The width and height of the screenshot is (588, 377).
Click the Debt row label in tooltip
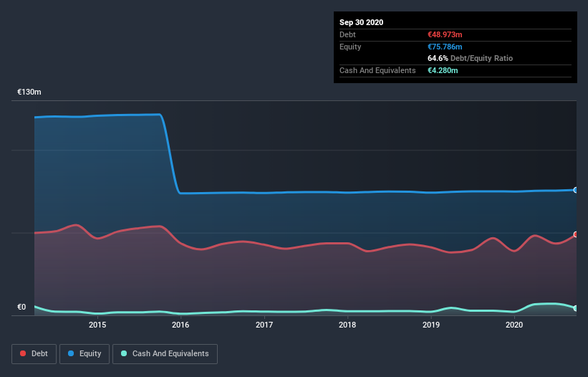click(347, 34)
